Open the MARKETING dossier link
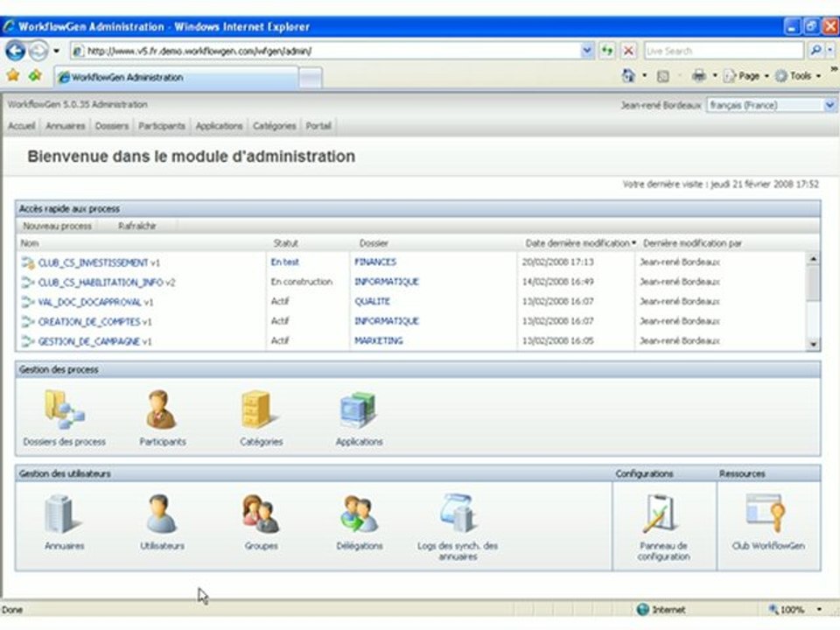This screenshot has height=630, width=840. (378, 340)
